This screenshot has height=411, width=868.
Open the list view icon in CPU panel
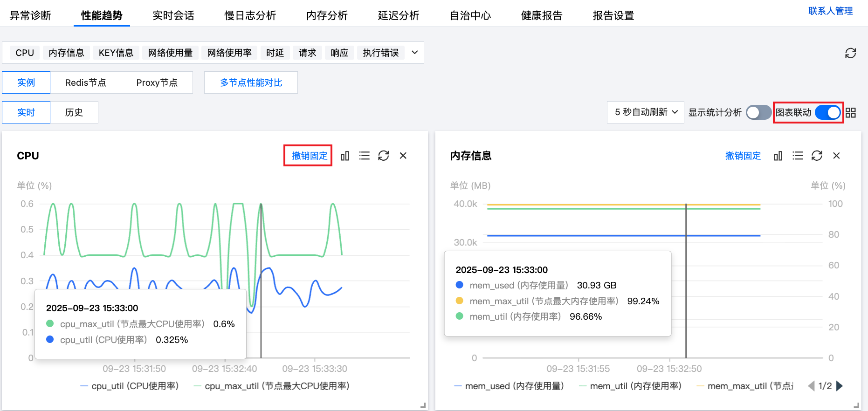364,156
